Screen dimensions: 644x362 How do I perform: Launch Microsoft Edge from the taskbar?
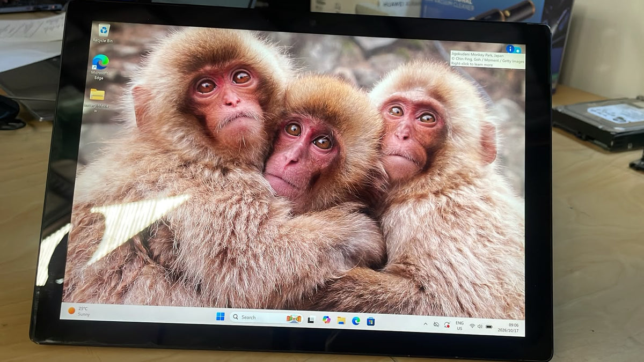(356, 321)
